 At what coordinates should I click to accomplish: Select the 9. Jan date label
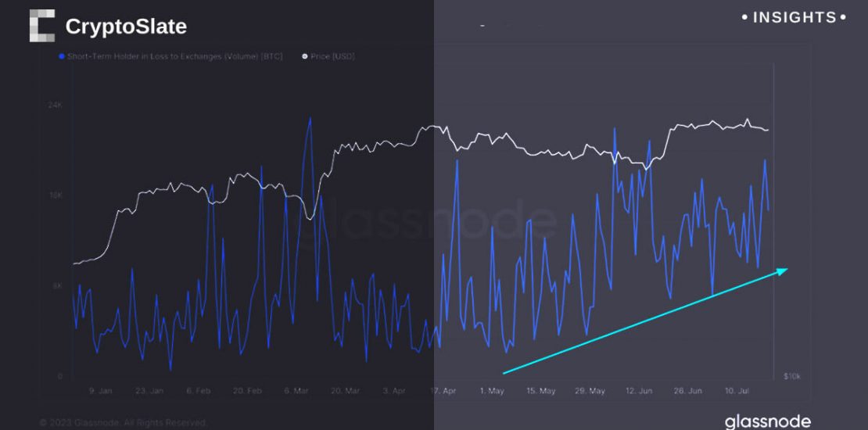99,390
